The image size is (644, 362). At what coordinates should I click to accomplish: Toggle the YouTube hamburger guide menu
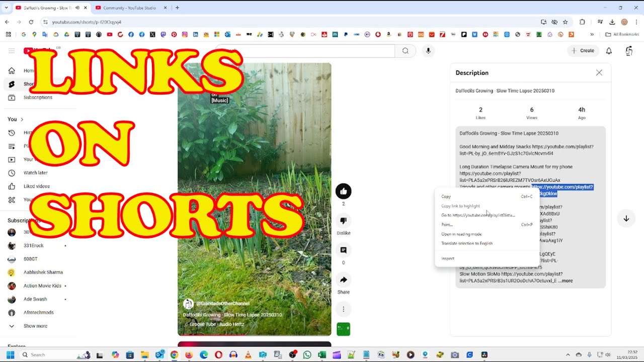tap(12, 50)
